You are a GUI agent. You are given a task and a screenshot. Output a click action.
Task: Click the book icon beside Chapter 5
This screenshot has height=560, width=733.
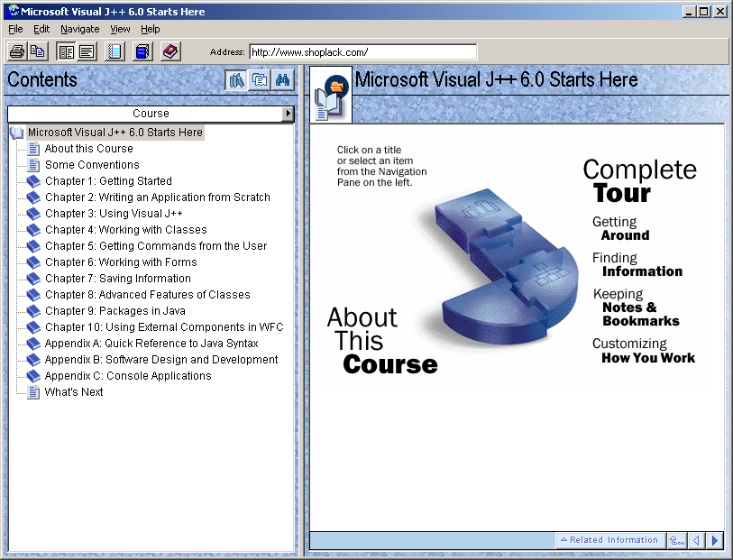(33, 246)
